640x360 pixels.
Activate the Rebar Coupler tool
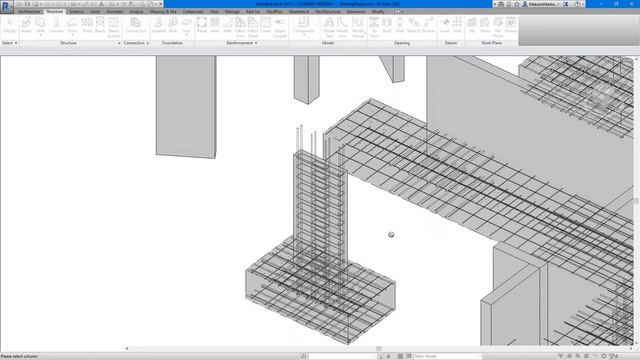280,27
